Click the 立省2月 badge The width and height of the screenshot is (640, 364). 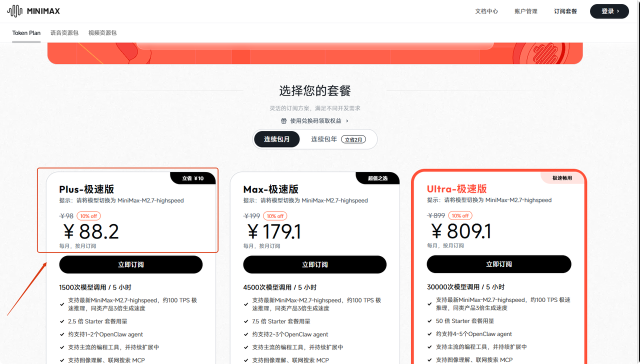353,139
